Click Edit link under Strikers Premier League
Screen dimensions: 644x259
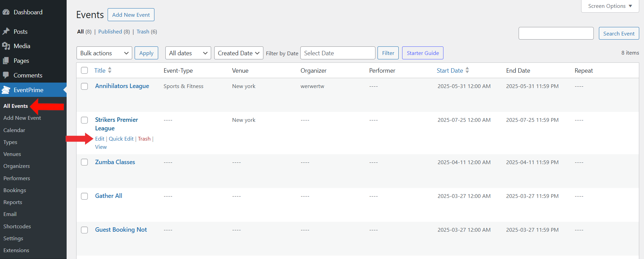(100, 139)
